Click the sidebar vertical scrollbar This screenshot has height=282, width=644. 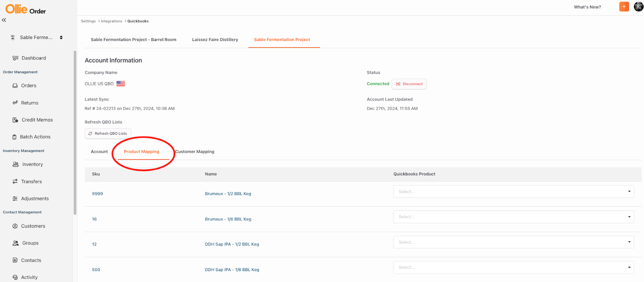click(x=75, y=133)
